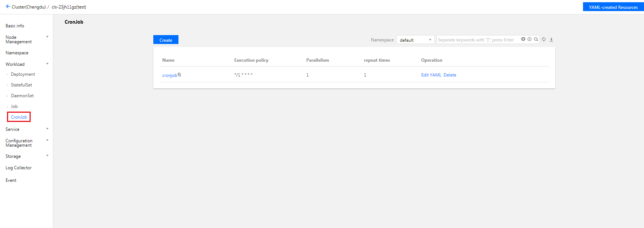Go to the StatefulSet page
This screenshot has height=228, width=644.
21,85
